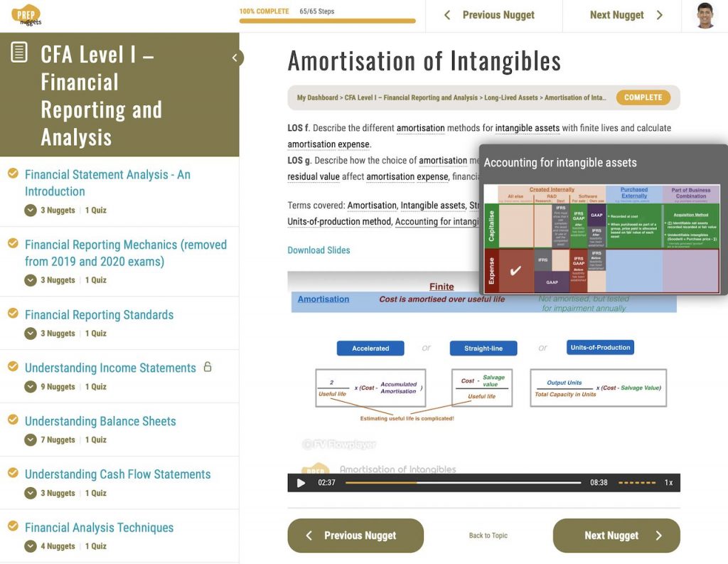Go to Next Nugget in top bar

pos(626,15)
